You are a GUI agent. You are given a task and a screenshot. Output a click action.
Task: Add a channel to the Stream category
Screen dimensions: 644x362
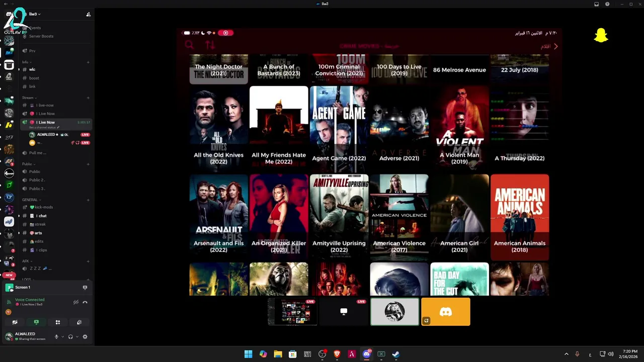coord(88,98)
